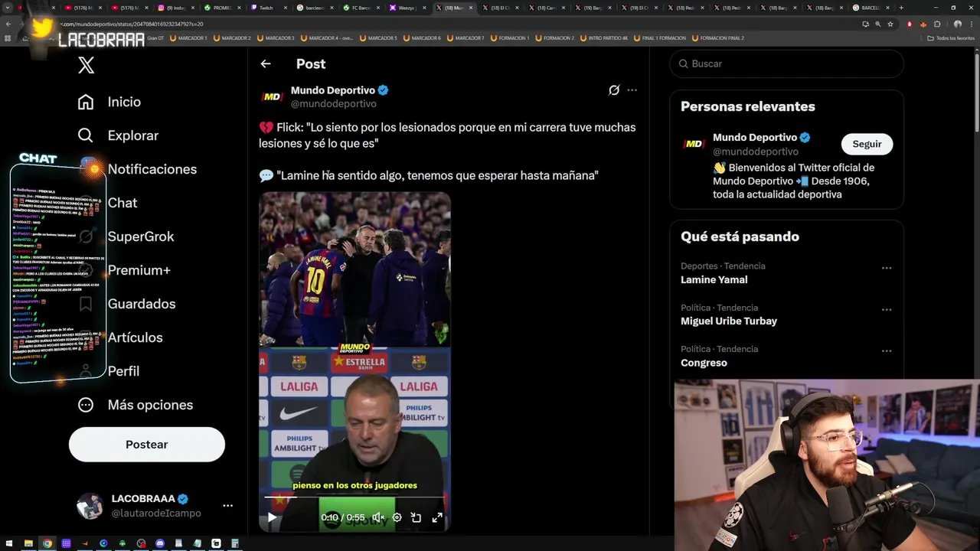The width and height of the screenshot is (980, 551).
Task: Open Mundo Deportivo avatar on the post
Action: pyautogui.click(x=273, y=96)
